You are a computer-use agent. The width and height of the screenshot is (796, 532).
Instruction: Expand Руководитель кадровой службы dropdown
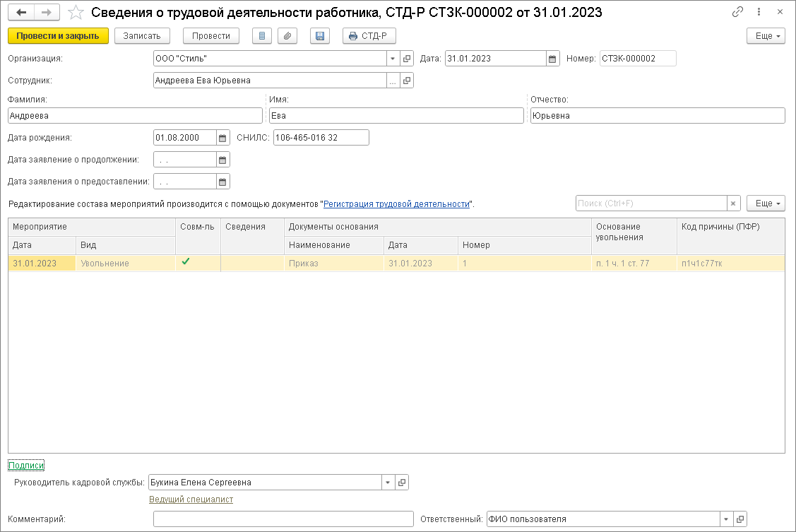point(388,483)
